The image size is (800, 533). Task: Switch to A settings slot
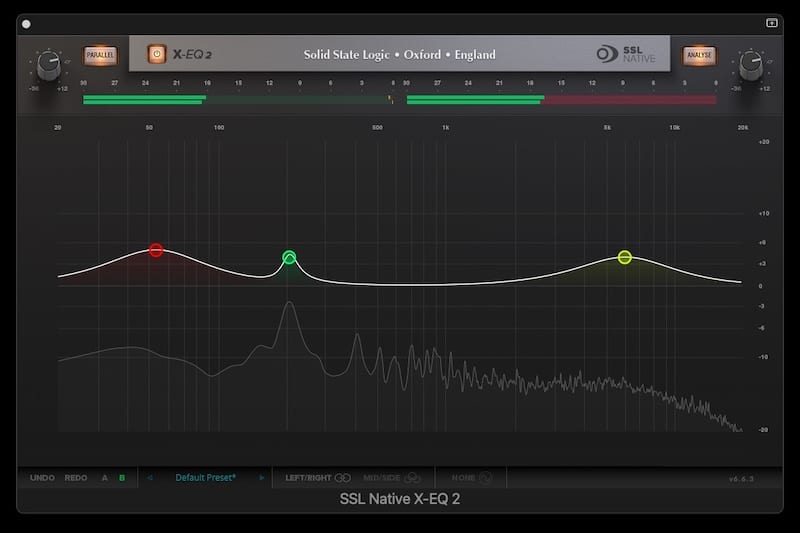tap(105, 478)
